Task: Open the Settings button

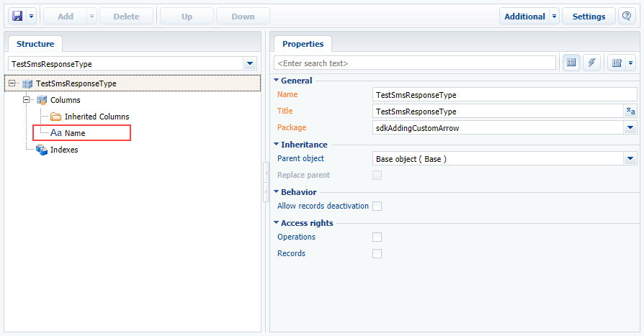Action: 589,17
